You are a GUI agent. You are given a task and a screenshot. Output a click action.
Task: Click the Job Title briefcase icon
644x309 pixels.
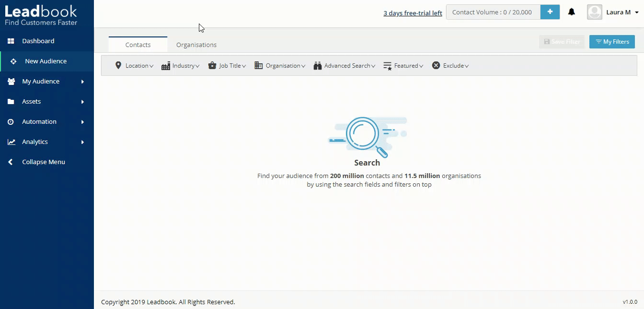(212, 66)
